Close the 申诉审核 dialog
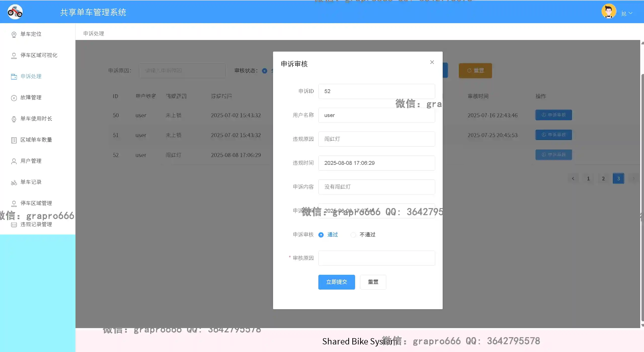 (432, 62)
